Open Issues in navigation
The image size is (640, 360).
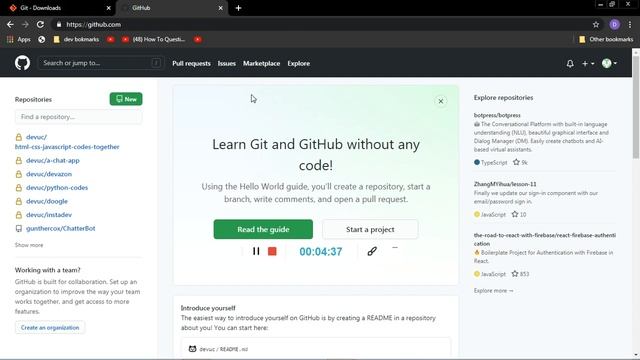[x=227, y=63]
